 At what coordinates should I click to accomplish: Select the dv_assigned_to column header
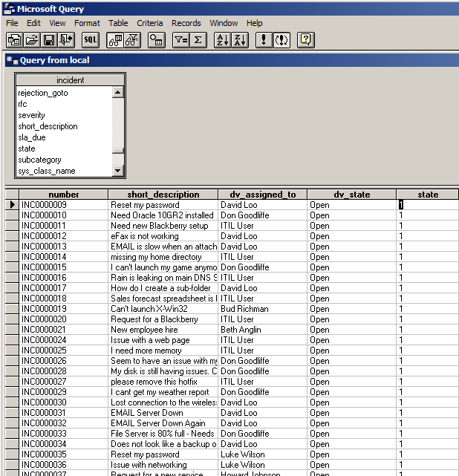[263, 195]
